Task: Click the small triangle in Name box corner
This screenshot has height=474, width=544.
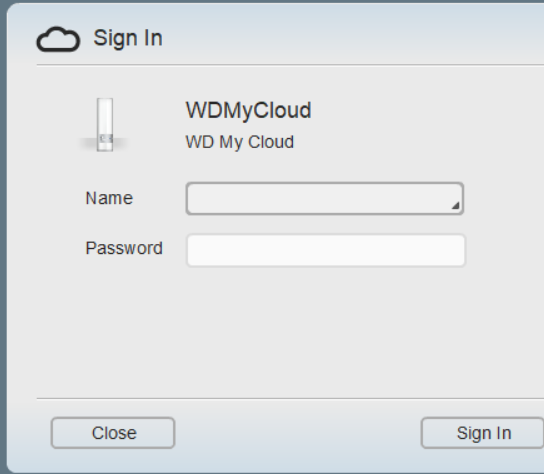Action: 455,206
